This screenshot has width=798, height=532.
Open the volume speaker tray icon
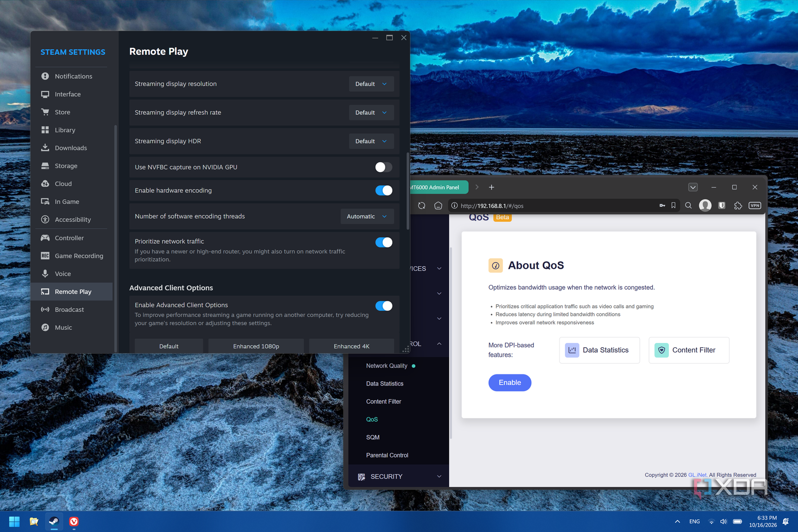(724, 521)
